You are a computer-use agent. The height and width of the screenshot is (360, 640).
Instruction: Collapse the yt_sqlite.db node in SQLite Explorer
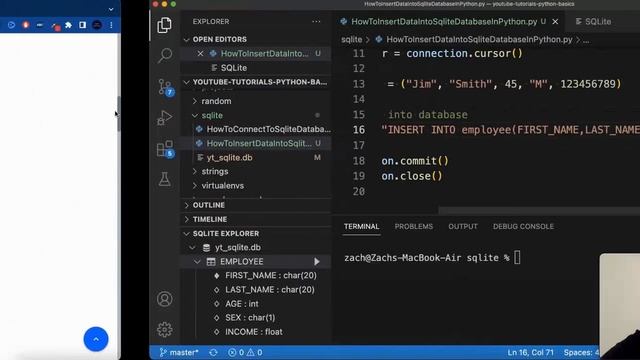(x=192, y=248)
